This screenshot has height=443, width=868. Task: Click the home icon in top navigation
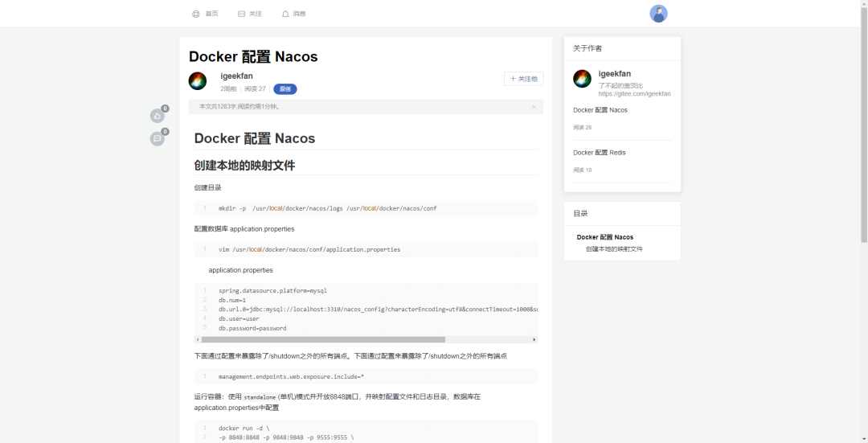[196, 14]
